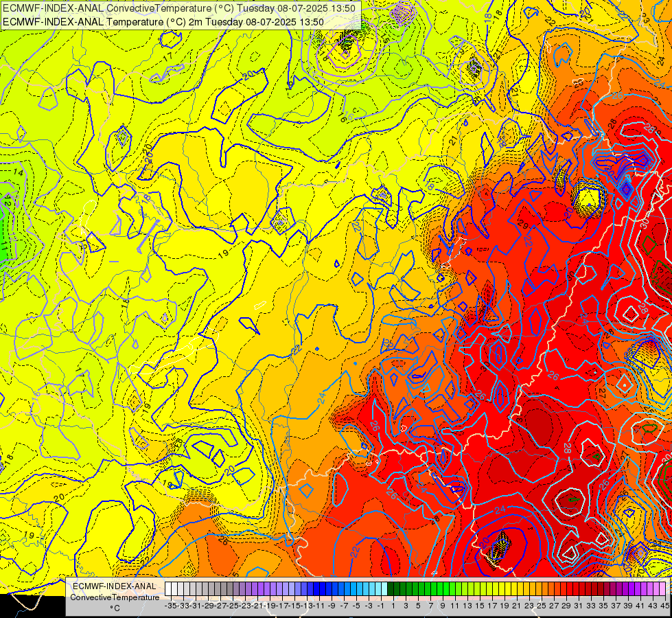The width and height of the screenshot is (672, 618).
Task: Click the -35 legend scale label
Action: (170, 606)
